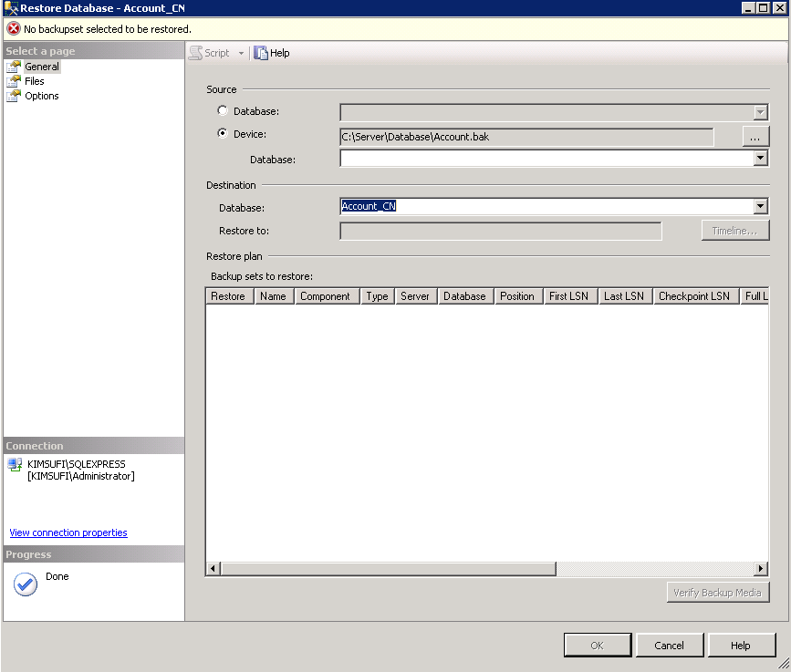Click the scrollbar right arrow
This screenshot has height=672, width=791.
tap(760, 569)
